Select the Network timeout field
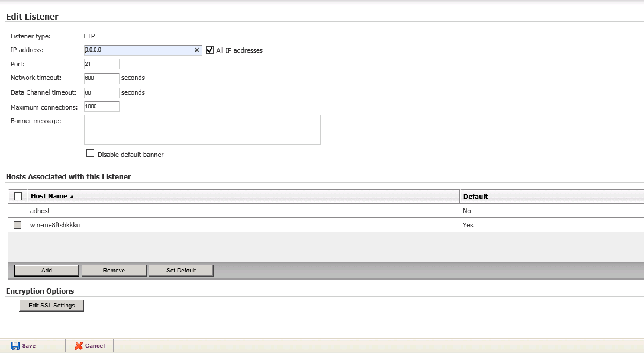Screen dimensions: 644x353 [101, 78]
